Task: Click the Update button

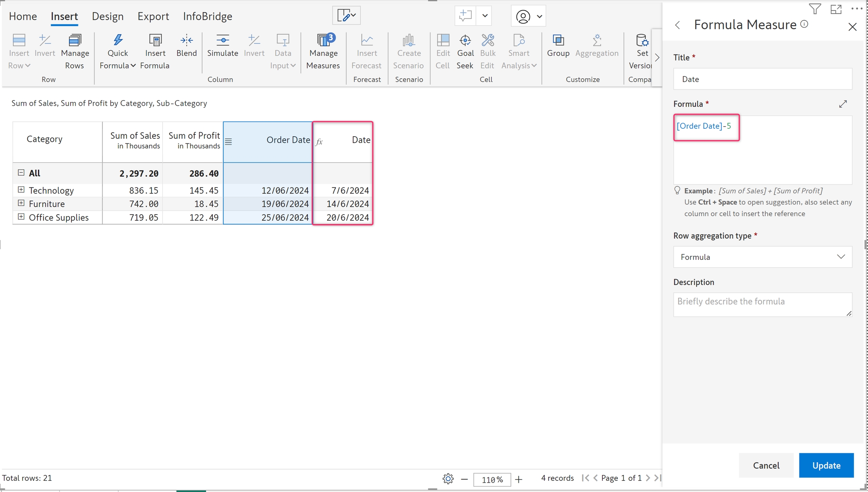Action: (826, 465)
